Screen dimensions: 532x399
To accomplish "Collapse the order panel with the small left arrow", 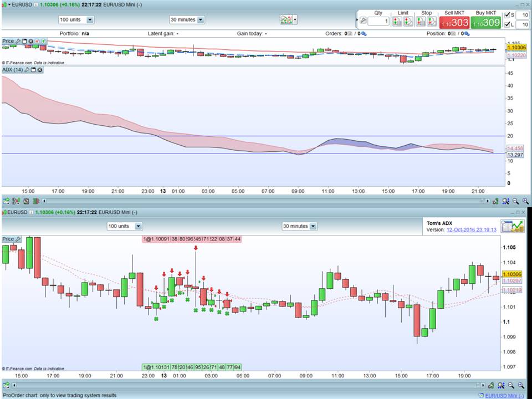I will (357, 20).
